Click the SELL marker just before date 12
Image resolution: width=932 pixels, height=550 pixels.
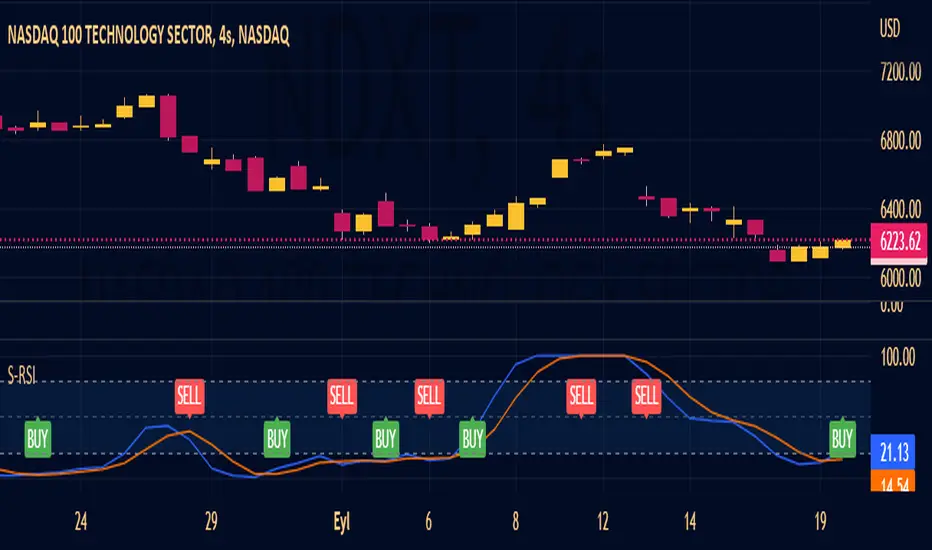tap(581, 397)
